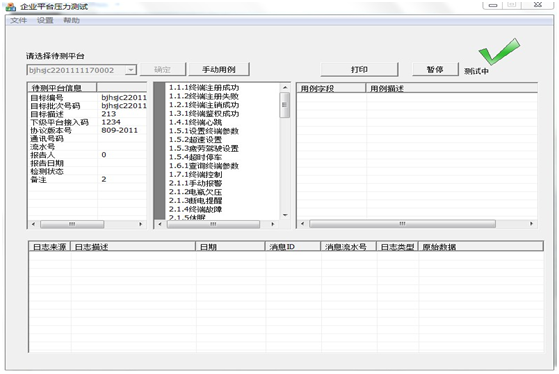Select test case 2.1.2电瓶欠压
Viewport: 559px width, 374px height.
pyautogui.click(x=195, y=192)
